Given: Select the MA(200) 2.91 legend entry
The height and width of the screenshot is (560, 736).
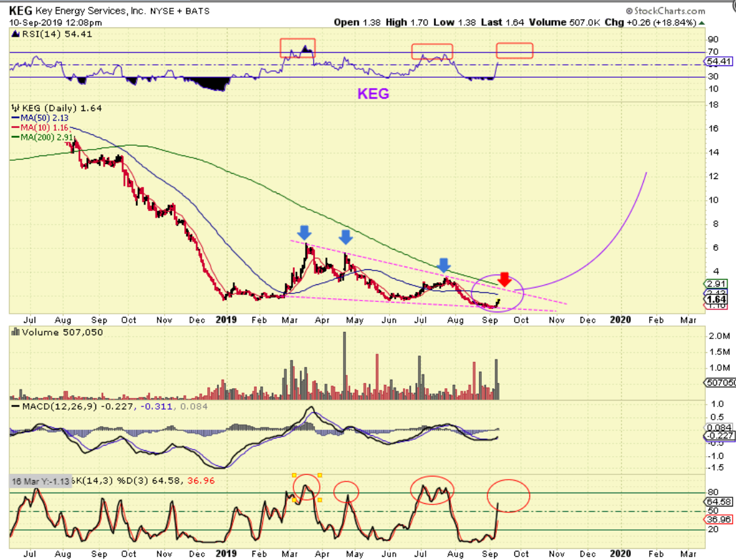Looking at the screenshot, I should [42, 137].
